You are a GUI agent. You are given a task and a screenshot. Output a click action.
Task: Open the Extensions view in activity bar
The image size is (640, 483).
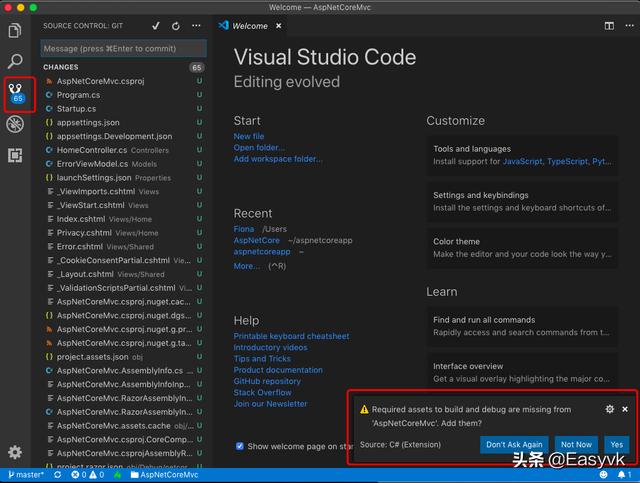(15, 155)
